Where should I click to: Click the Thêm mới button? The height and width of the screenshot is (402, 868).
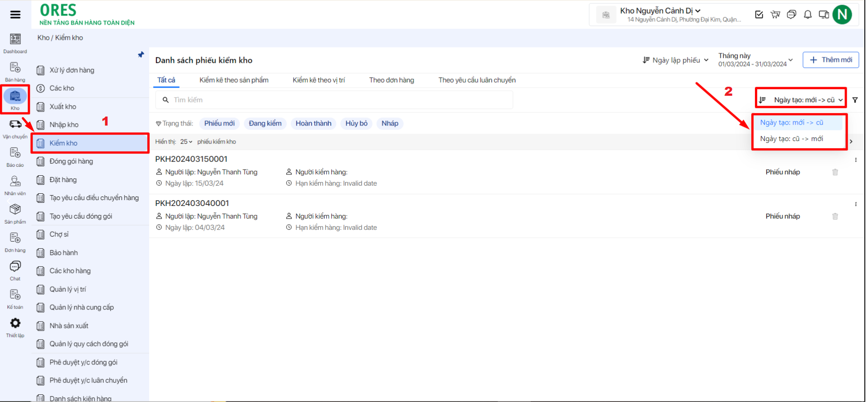(830, 60)
